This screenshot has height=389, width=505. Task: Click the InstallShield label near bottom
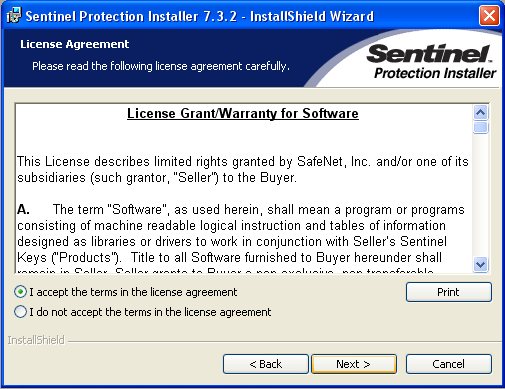coord(36,340)
